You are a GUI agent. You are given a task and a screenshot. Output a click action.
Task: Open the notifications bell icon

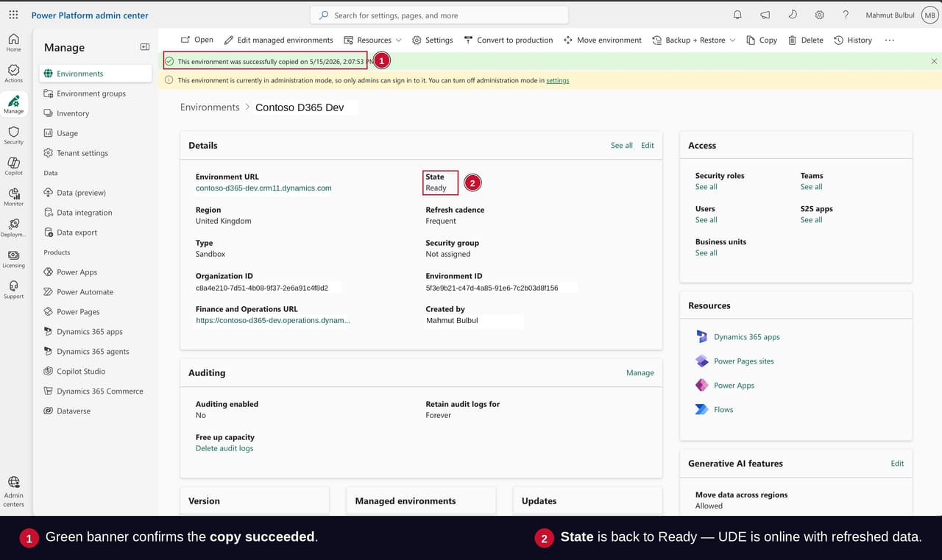pyautogui.click(x=737, y=15)
